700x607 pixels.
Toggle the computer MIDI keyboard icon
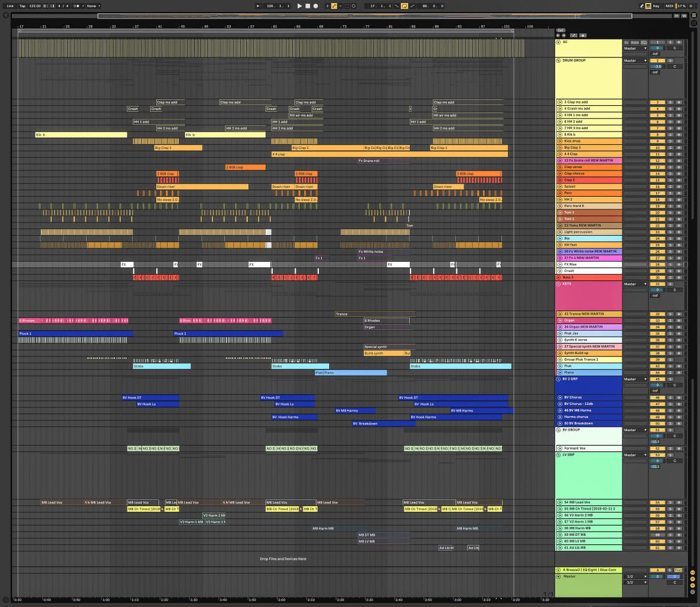(648, 6)
